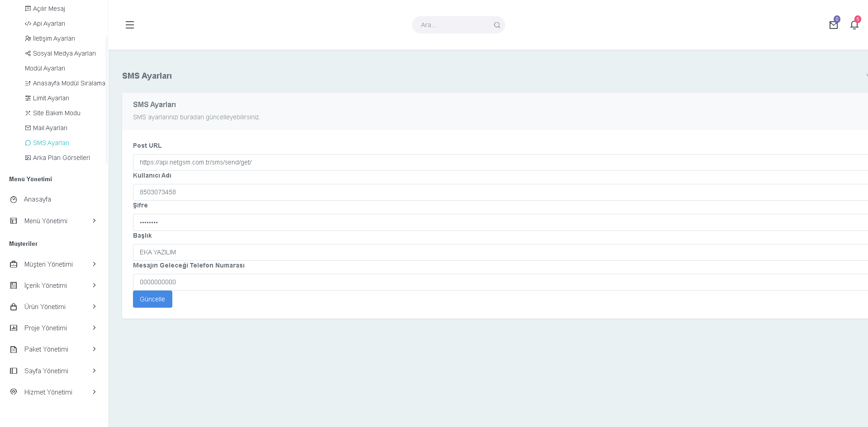
Task: Open Anasayfa Modül Sıralama link
Action: coord(69,83)
